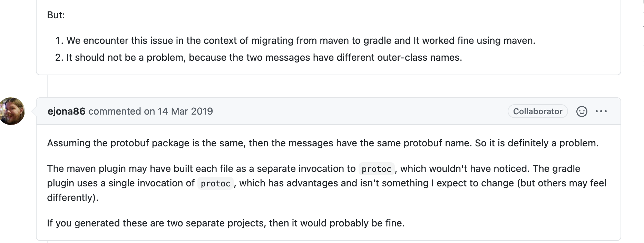
Task: Click the comment header caret pointing to avatar
Action: point(34,111)
